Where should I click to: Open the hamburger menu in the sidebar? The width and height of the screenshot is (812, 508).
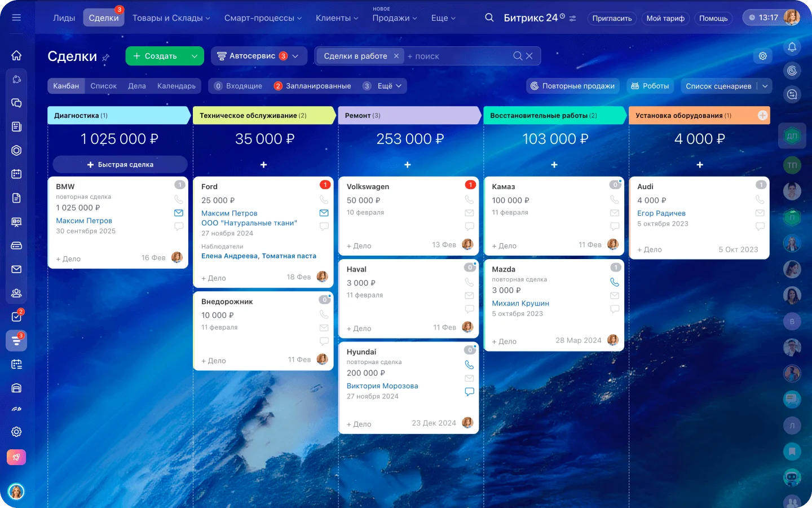[x=16, y=17]
